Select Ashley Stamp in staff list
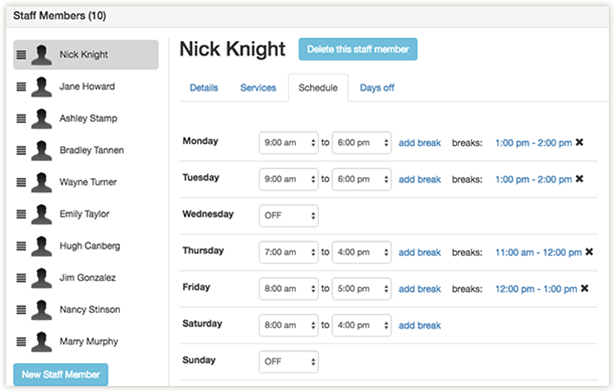The width and height of the screenshot is (615, 392). pyautogui.click(x=86, y=118)
